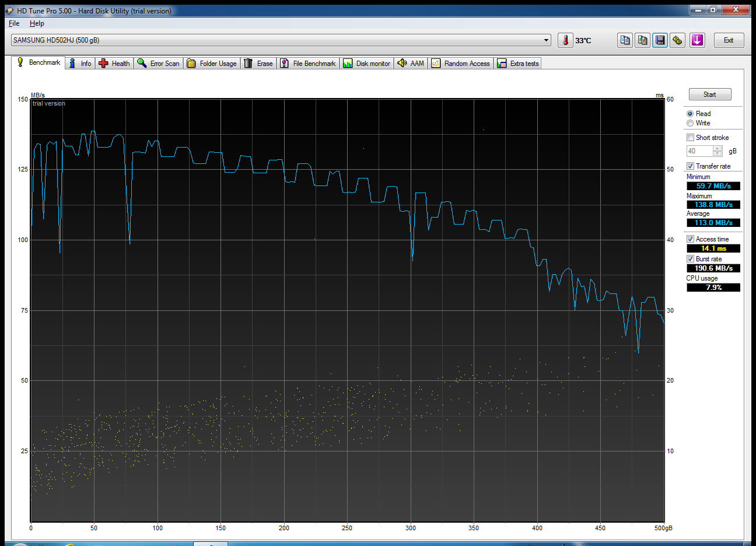This screenshot has width=756, height=546.
Task: Decrease short stroke value with down arrow
Action: coord(717,153)
